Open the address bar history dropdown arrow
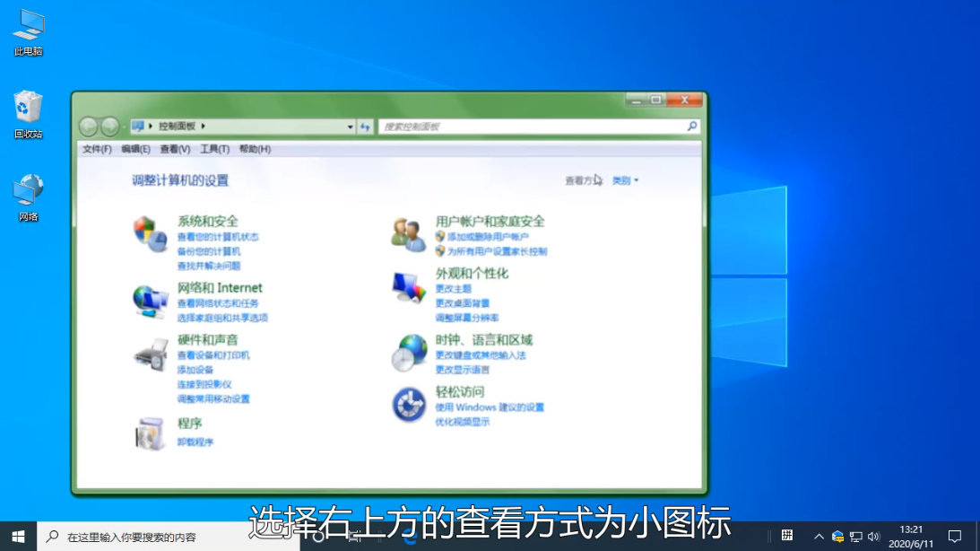This screenshot has width=980, height=551. 351,127
